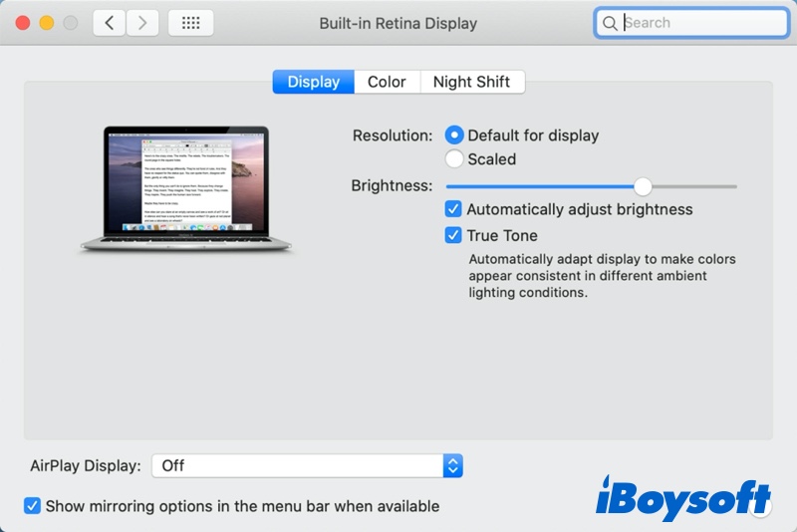The width and height of the screenshot is (797, 532).
Task: Choose the Scaled resolution option
Action: pyautogui.click(x=454, y=158)
